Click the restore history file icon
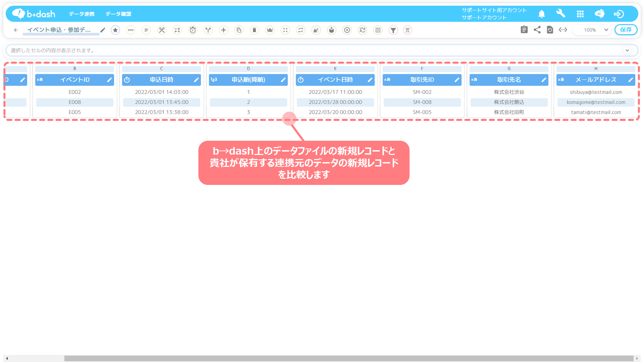This screenshot has height=362, width=644. point(550,30)
